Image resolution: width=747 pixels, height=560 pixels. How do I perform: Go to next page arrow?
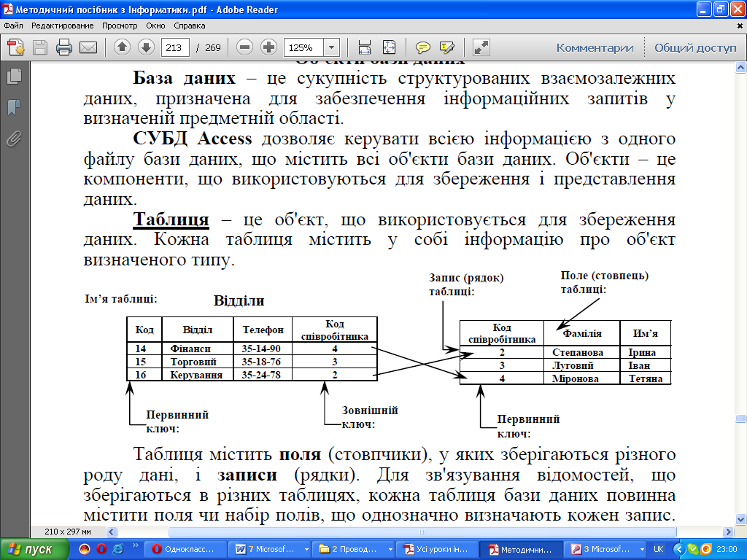[x=146, y=47]
